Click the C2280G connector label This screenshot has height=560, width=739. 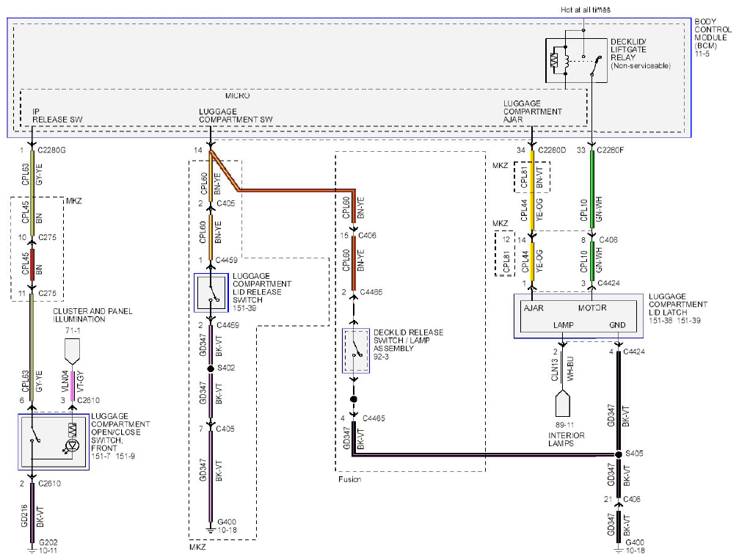[52, 150]
